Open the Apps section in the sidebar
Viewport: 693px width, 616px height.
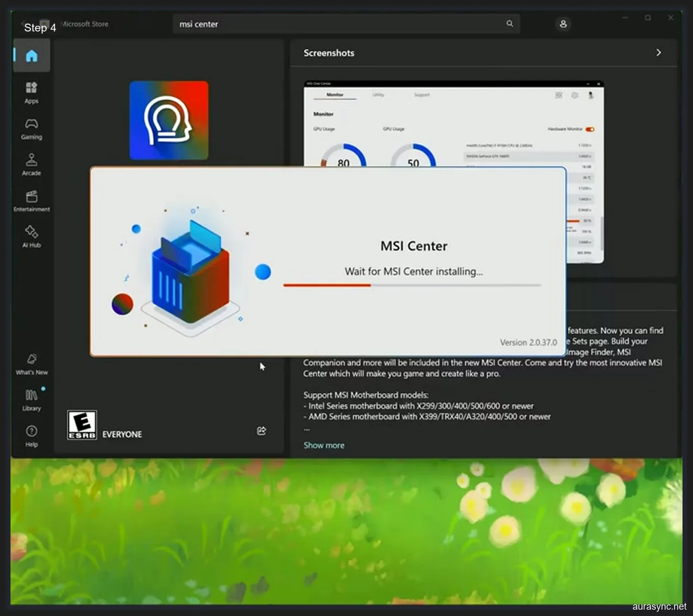[31, 92]
